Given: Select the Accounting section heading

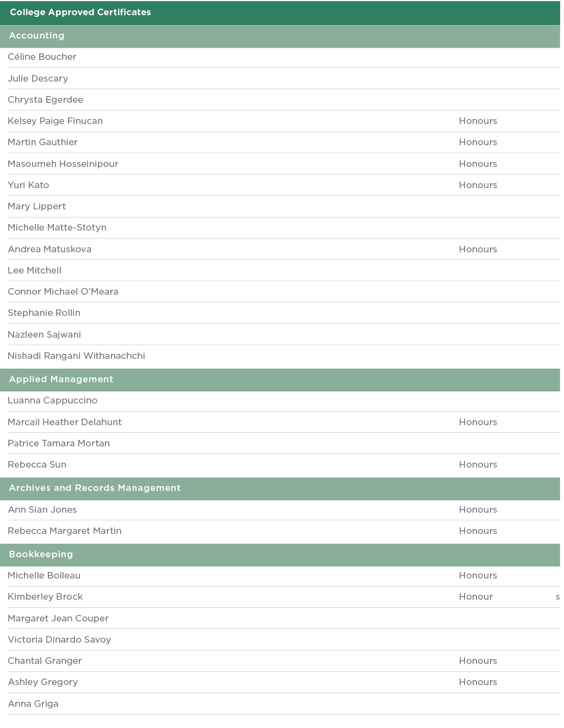Looking at the screenshot, I should (36, 36).
